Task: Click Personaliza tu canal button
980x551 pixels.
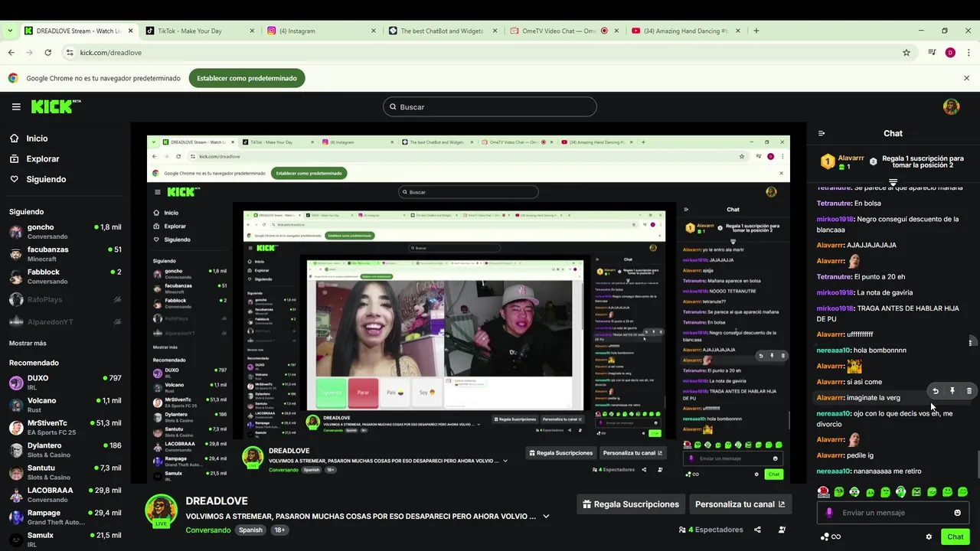Action: tap(740, 504)
